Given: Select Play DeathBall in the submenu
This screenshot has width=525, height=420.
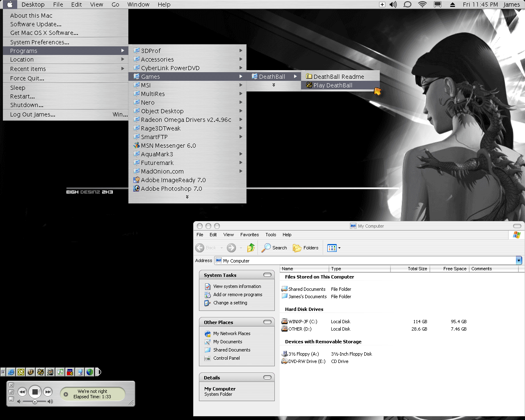Looking at the screenshot, I should tap(340, 85).
